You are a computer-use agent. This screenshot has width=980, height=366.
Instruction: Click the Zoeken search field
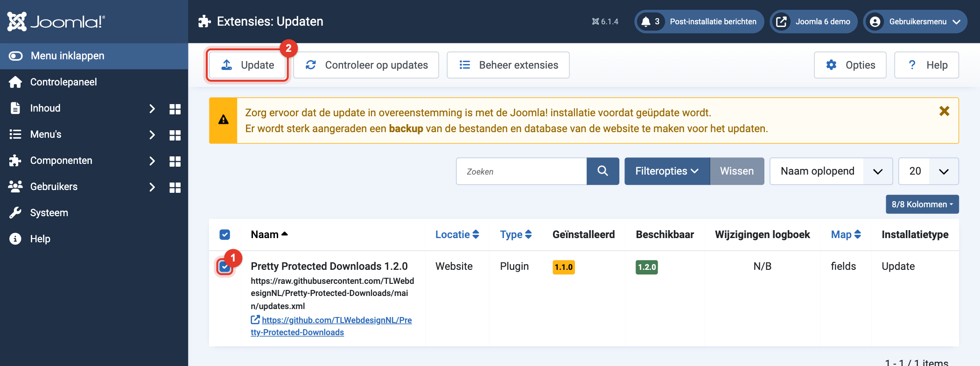(x=521, y=171)
